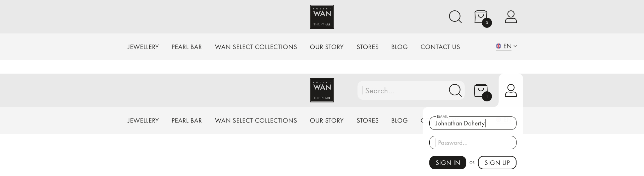
Task: Open JEWELLERY in the upper navigation bar
Action: pyautogui.click(x=143, y=47)
